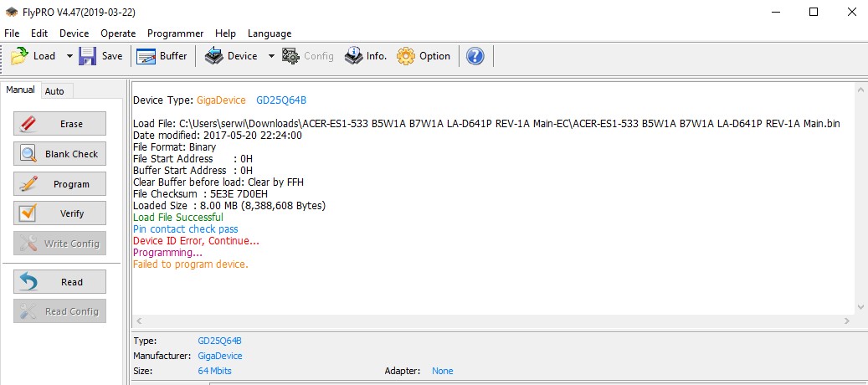Expand the Load dropdown arrow

click(69, 56)
